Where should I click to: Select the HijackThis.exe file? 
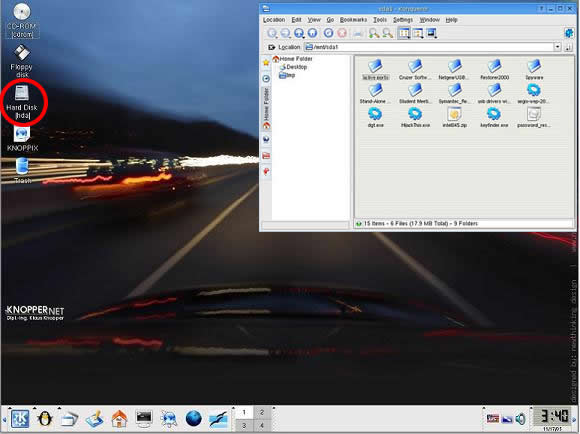(415, 117)
